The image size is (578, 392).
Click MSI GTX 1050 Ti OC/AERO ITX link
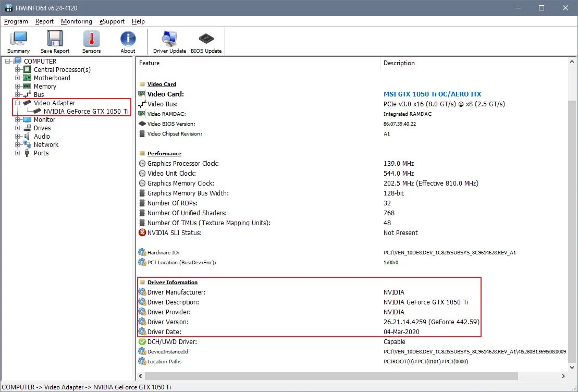(x=432, y=94)
